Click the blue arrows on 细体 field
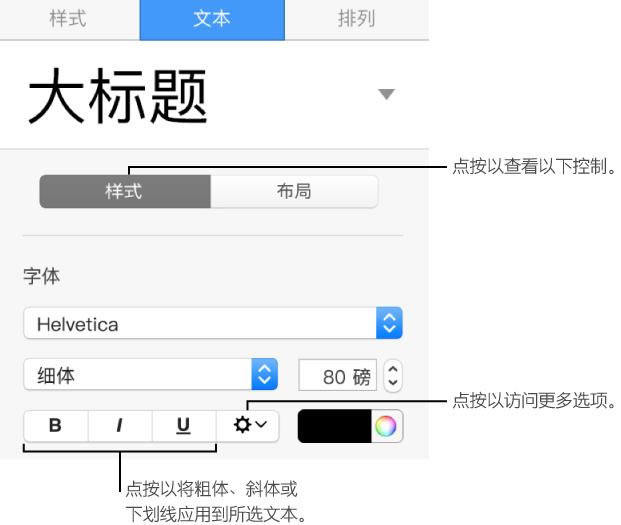The width and height of the screenshot is (621, 525). pyautogui.click(x=264, y=376)
